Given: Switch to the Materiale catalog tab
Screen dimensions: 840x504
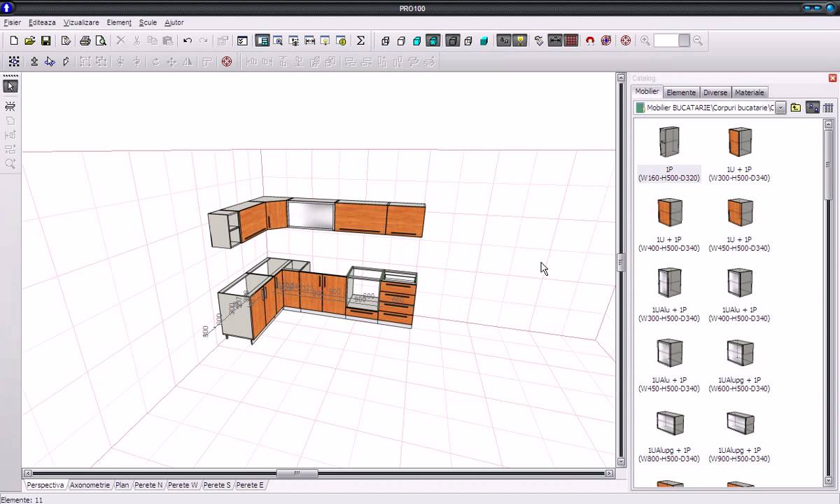Looking at the screenshot, I should [x=750, y=92].
